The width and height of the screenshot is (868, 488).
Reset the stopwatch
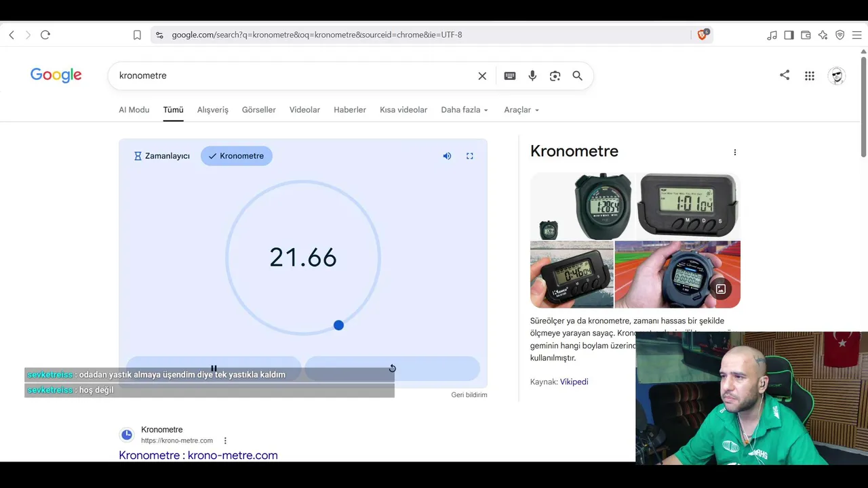pos(392,369)
